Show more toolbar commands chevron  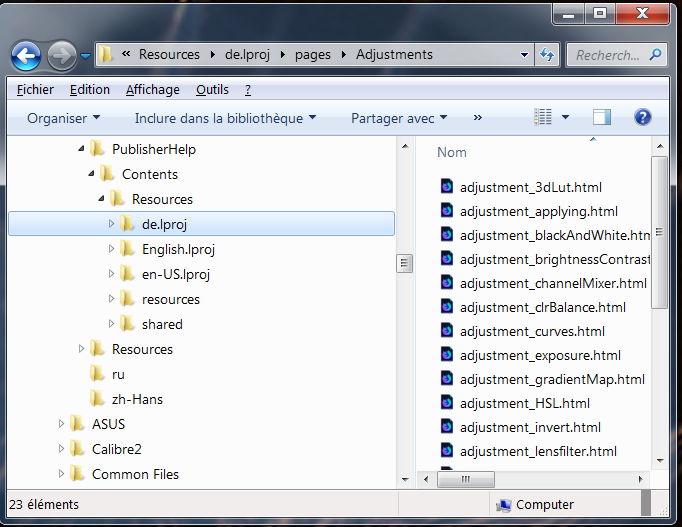pyautogui.click(x=478, y=117)
